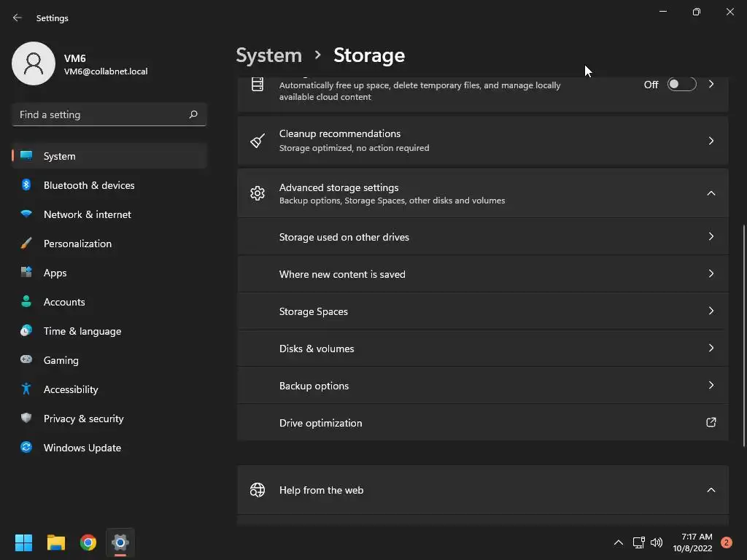Click the Bluetooth & devices icon
Screen dimensions: 747x560
(26, 185)
